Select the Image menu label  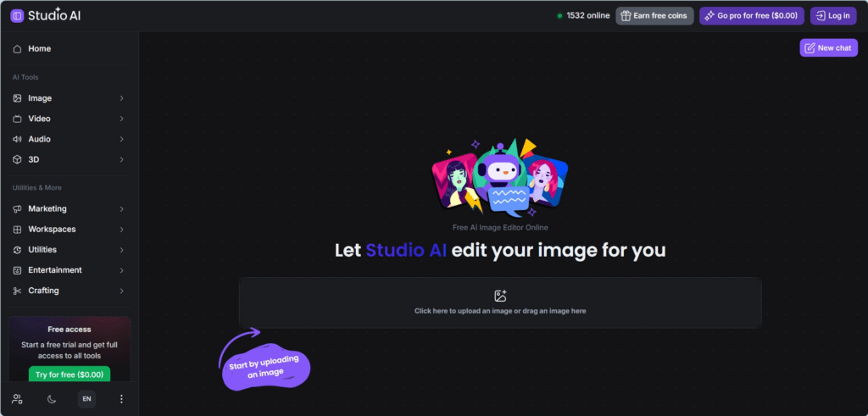coord(40,98)
